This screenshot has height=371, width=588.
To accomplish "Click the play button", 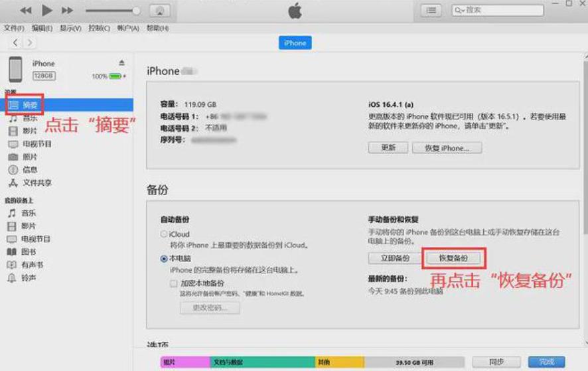I will 47,10.
